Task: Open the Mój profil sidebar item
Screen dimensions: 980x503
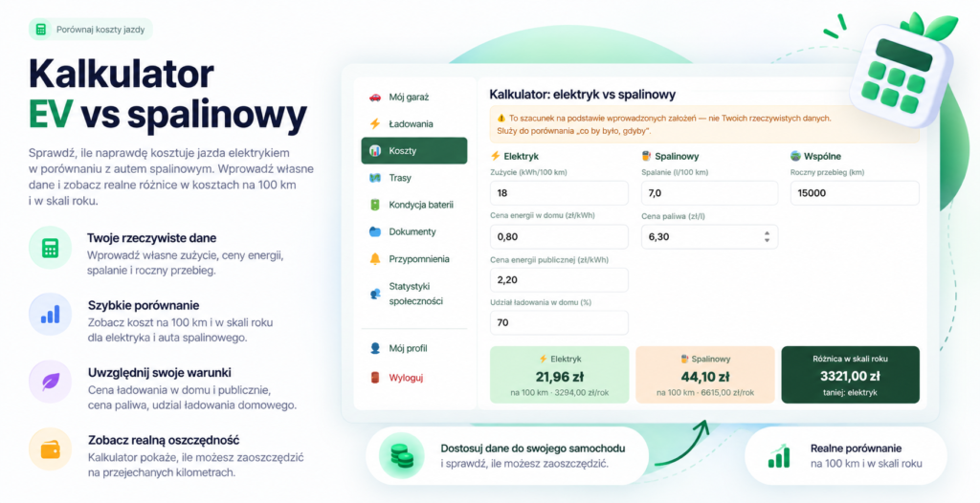Action: (413, 348)
